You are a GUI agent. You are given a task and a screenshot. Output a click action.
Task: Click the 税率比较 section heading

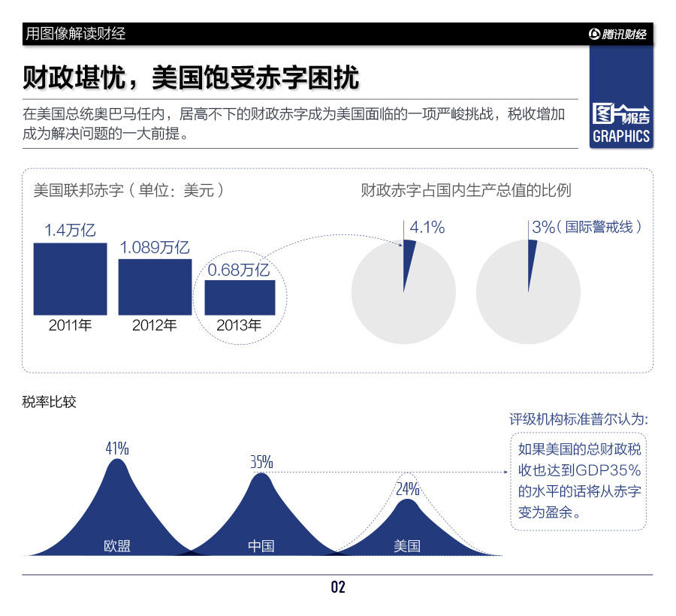(x=50, y=402)
